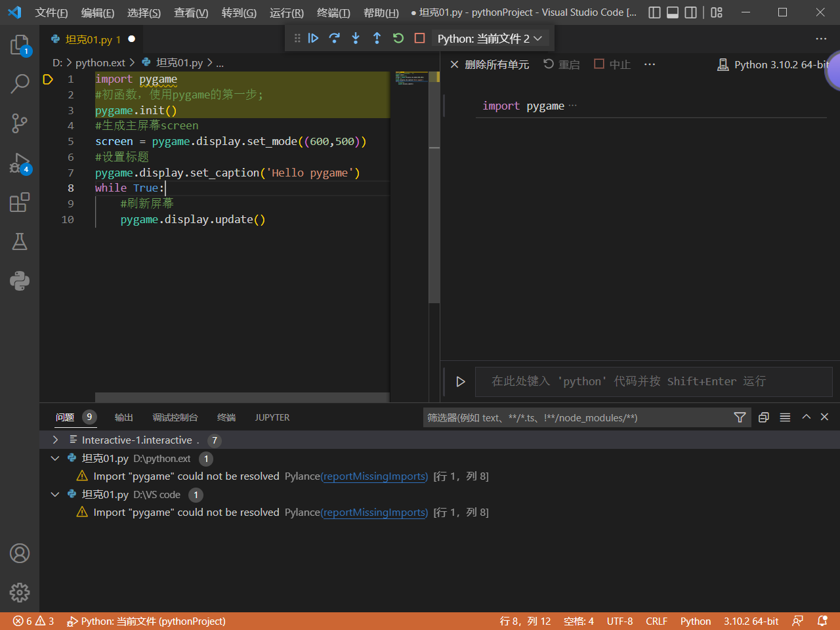Open 编辑(E) menu
This screenshot has width=840, height=630.
click(98, 12)
